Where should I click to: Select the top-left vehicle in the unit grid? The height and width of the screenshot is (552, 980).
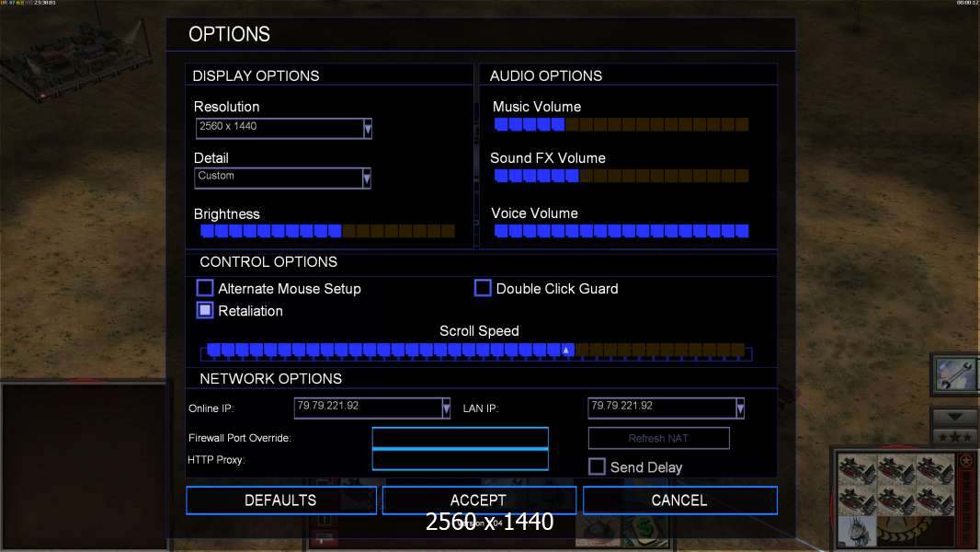pyautogui.click(x=855, y=469)
